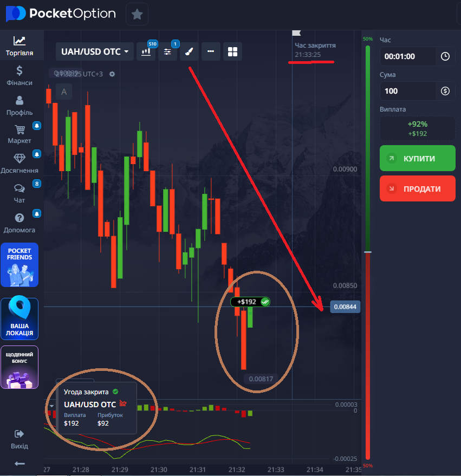Click the sentiment bar 50% slider handle
This screenshot has width=461, height=476.
pos(368,252)
